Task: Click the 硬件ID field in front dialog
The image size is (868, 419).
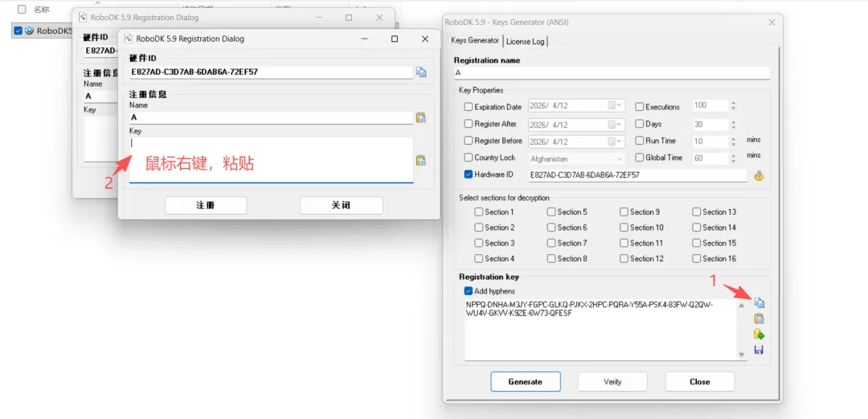Action: point(272,72)
